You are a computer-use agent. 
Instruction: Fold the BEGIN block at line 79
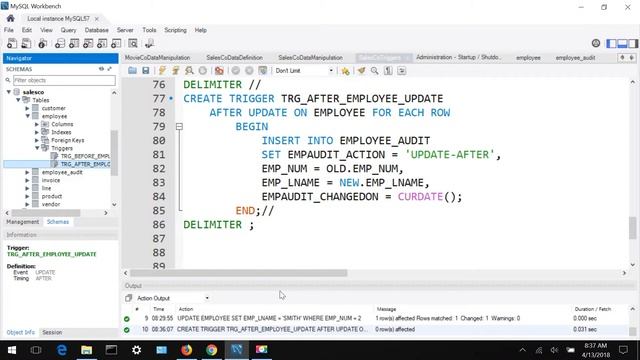click(x=179, y=127)
